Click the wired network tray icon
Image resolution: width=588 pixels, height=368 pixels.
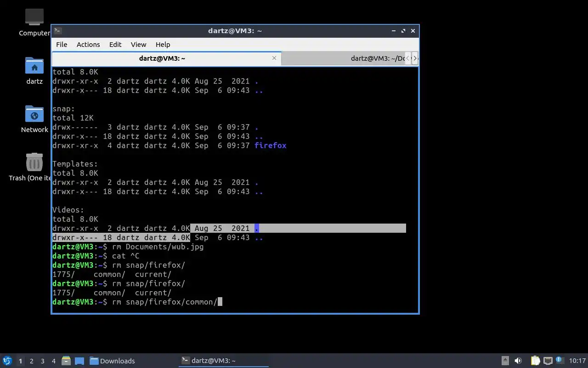pyautogui.click(x=548, y=361)
